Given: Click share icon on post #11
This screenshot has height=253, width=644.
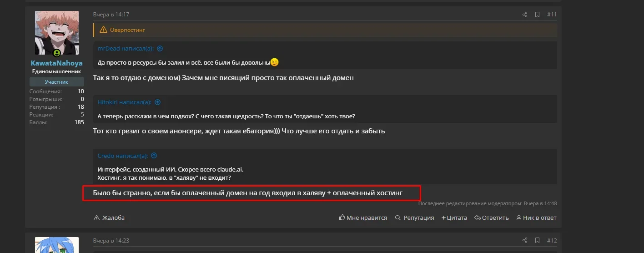Looking at the screenshot, I should [525, 15].
